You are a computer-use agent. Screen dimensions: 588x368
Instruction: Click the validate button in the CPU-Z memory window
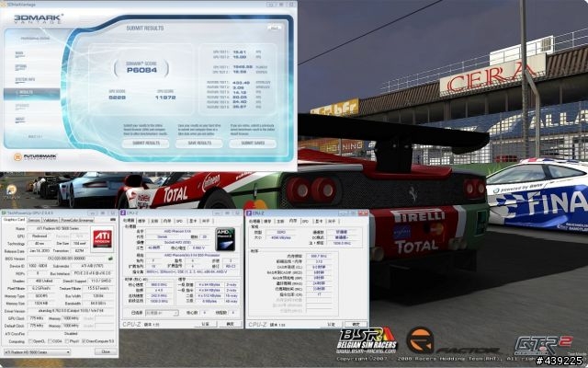click(332, 324)
